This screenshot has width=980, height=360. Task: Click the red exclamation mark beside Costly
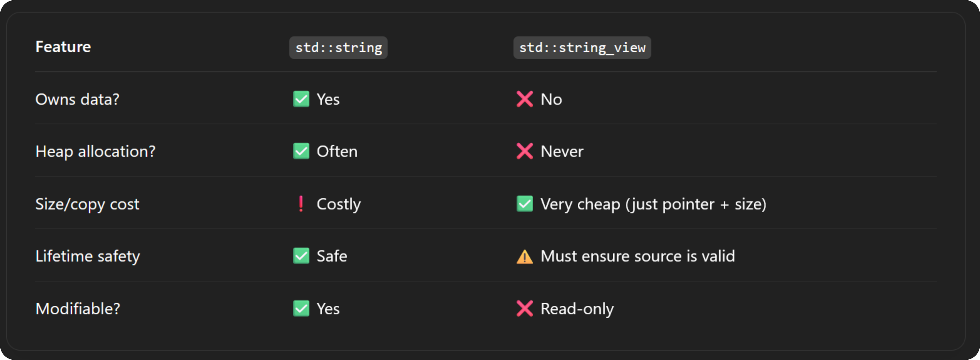[x=301, y=204]
